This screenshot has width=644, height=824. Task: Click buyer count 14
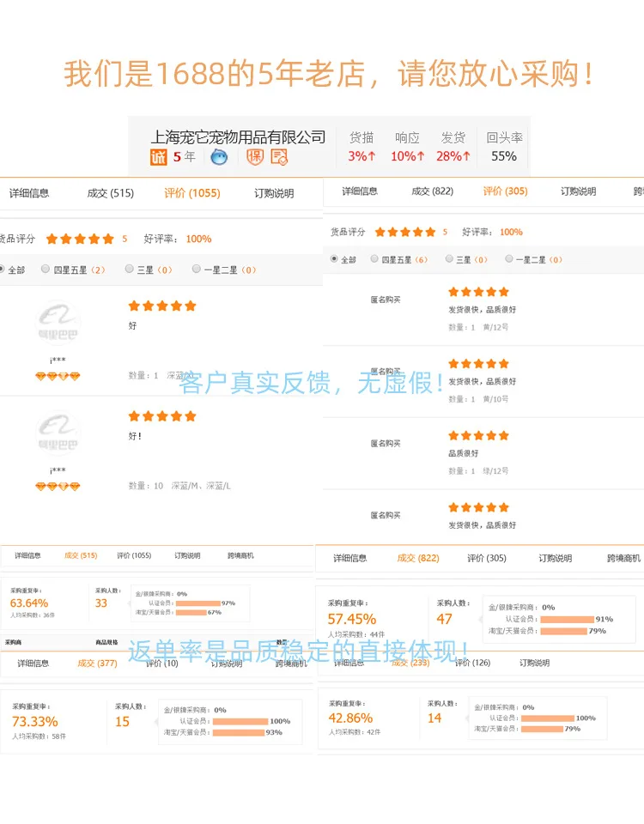point(434,718)
